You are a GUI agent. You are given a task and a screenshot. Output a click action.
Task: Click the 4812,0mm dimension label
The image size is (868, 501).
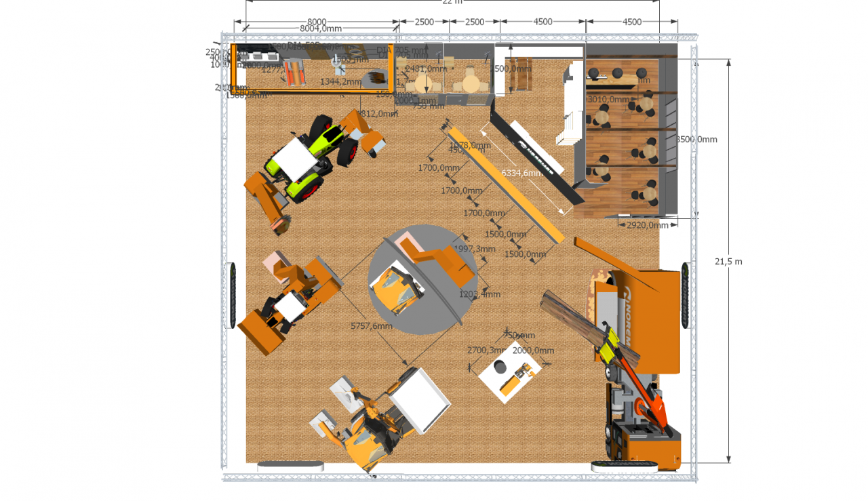pos(377,113)
